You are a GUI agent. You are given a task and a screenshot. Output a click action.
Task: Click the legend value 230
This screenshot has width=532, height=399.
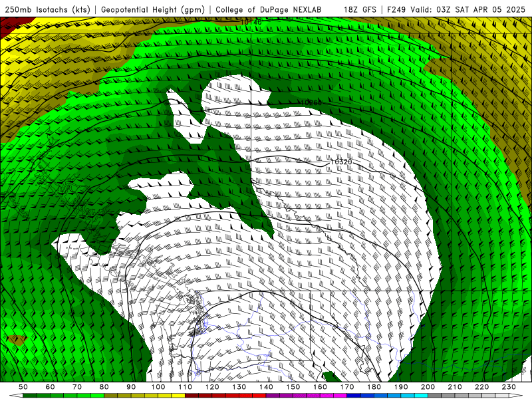(509, 387)
